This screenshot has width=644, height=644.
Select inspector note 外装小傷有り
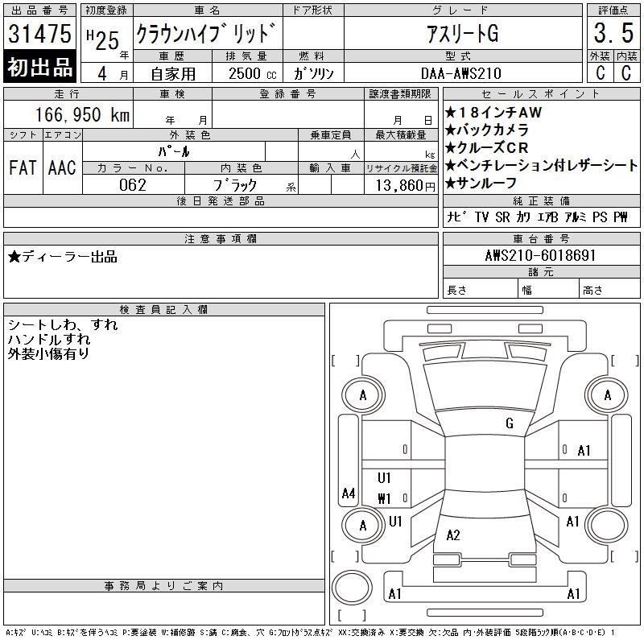48,353
